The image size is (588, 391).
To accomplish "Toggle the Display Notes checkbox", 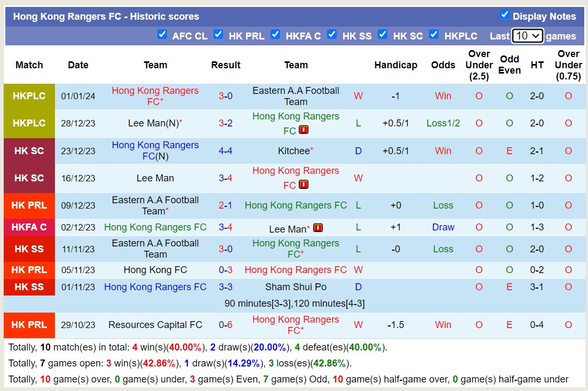I will [504, 14].
